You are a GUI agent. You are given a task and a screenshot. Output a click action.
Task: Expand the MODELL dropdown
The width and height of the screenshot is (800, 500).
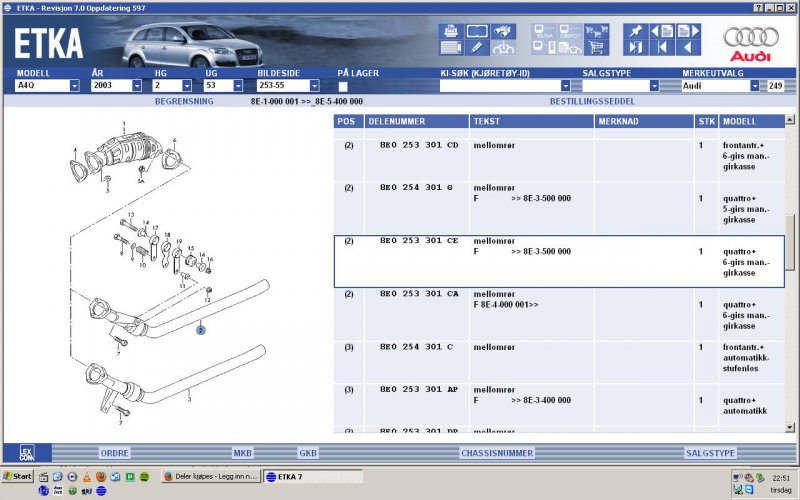[74, 86]
